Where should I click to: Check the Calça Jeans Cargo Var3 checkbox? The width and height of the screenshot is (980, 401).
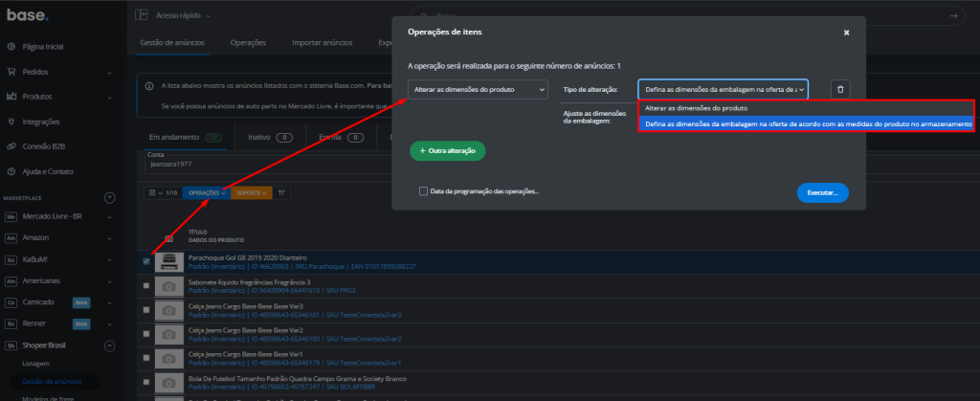(146, 310)
